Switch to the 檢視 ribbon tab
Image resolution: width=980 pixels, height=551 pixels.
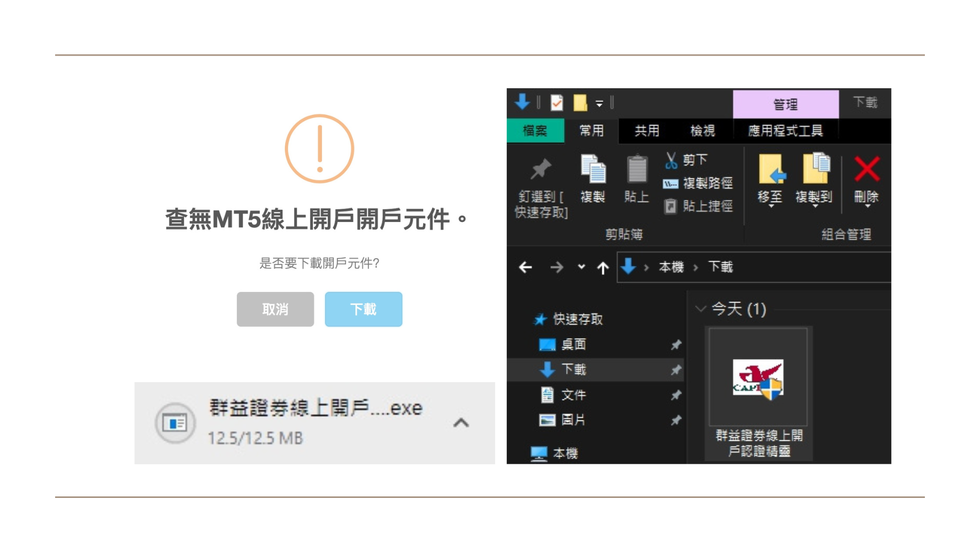point(703,131)
